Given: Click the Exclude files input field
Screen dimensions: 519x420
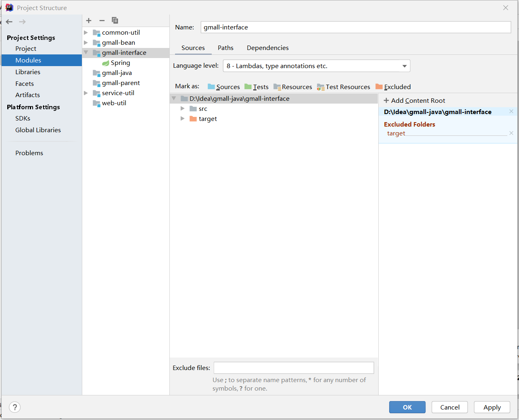Looking at the screenshot, I should (x=294, y=368).
